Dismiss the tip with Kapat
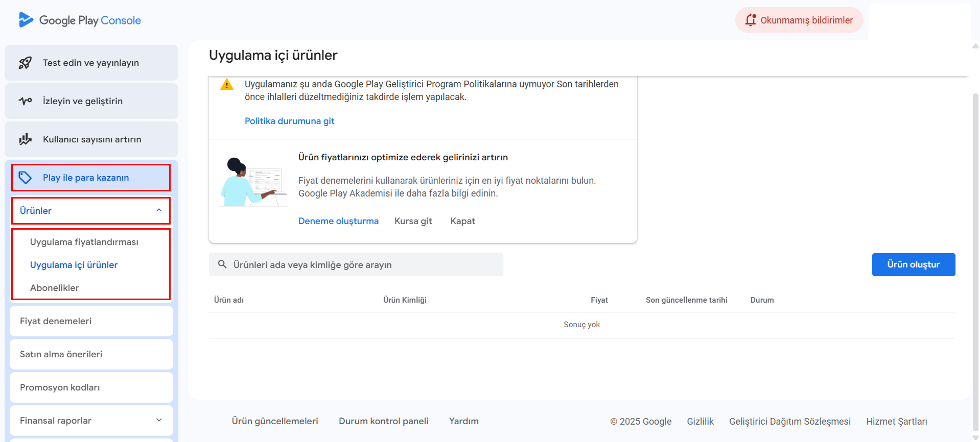Image resolution: width=980 pixels, height=442 pixels. pos(463,221)
